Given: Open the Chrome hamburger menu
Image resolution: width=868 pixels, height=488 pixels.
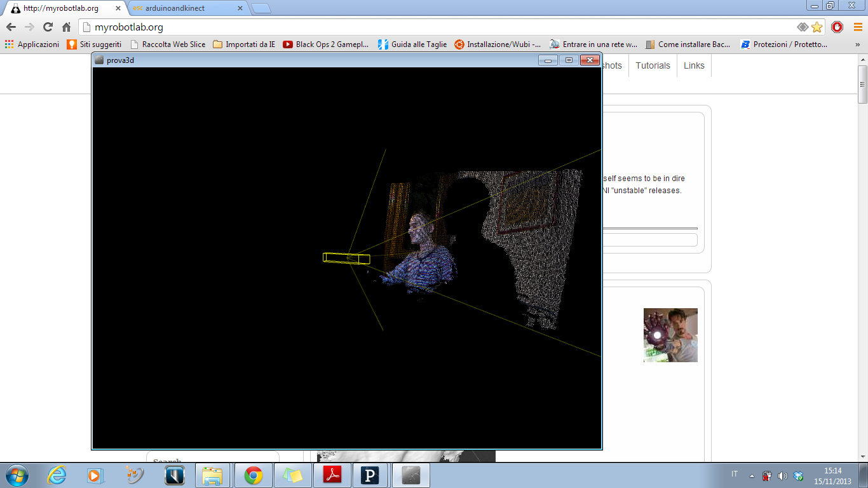Looking at the screenshot, I should click(x=858, y=27).
